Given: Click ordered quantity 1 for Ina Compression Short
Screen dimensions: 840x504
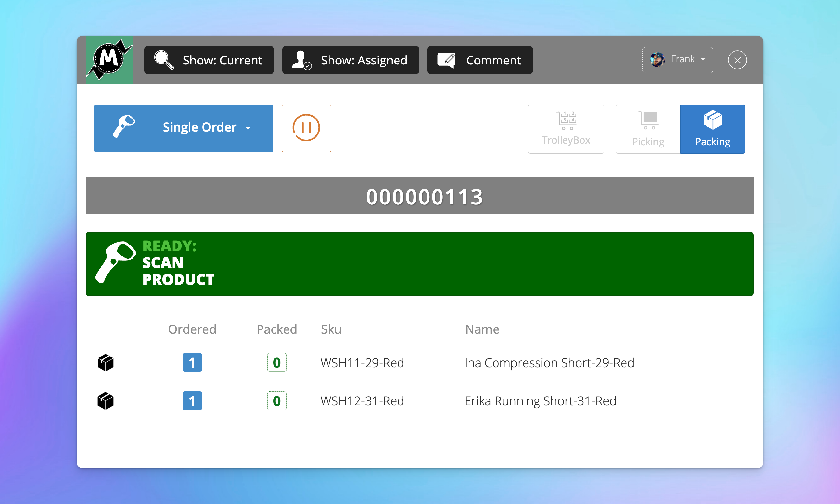Looking at the screenshot, I should pyautogui.click(x=192, y=362).
